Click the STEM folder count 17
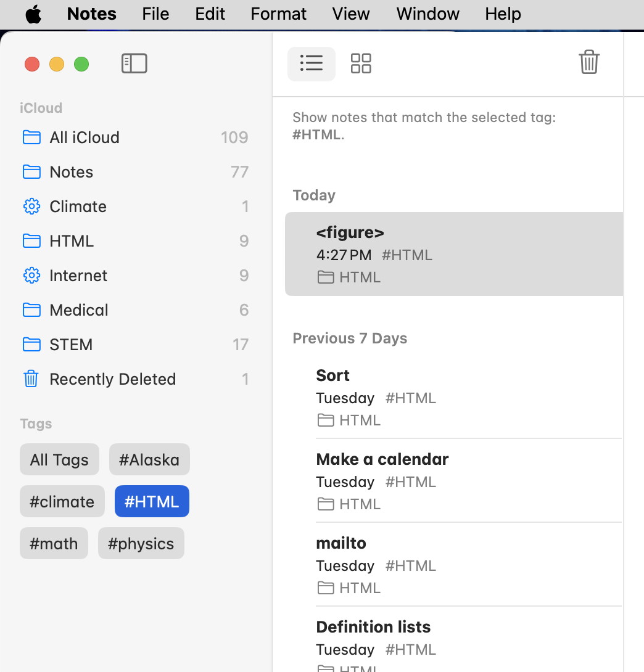 [241, 345]
